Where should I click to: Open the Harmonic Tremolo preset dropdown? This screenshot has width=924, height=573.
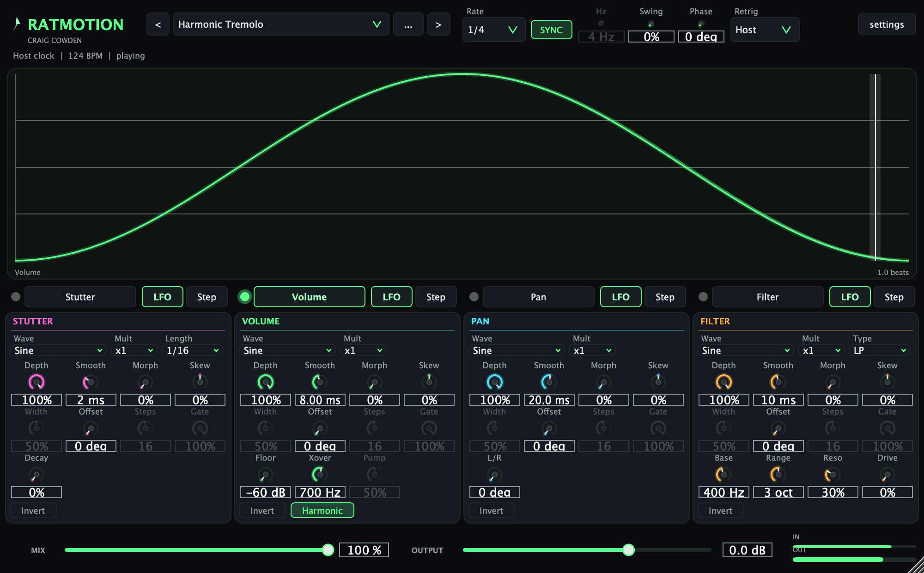[x=281, y=24]
